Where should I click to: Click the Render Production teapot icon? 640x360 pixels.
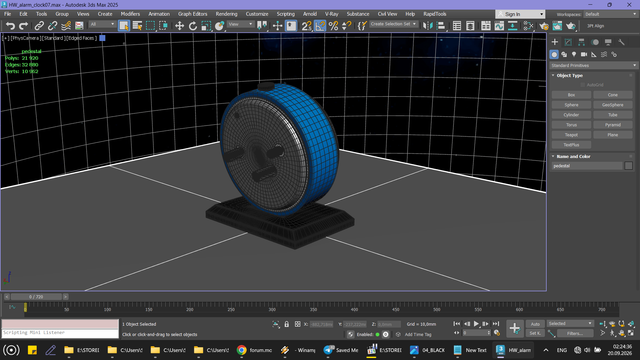point(571,26)
